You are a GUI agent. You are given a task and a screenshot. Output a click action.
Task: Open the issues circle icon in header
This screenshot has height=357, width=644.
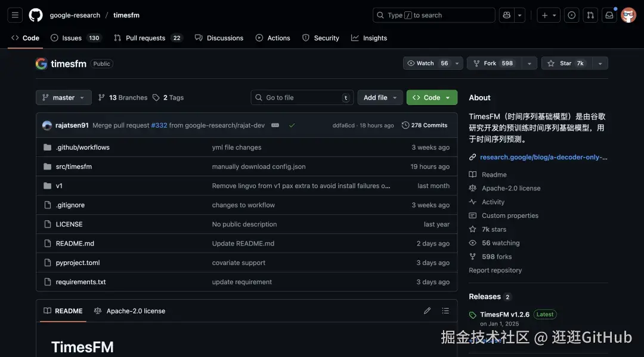tap(571, 15)
